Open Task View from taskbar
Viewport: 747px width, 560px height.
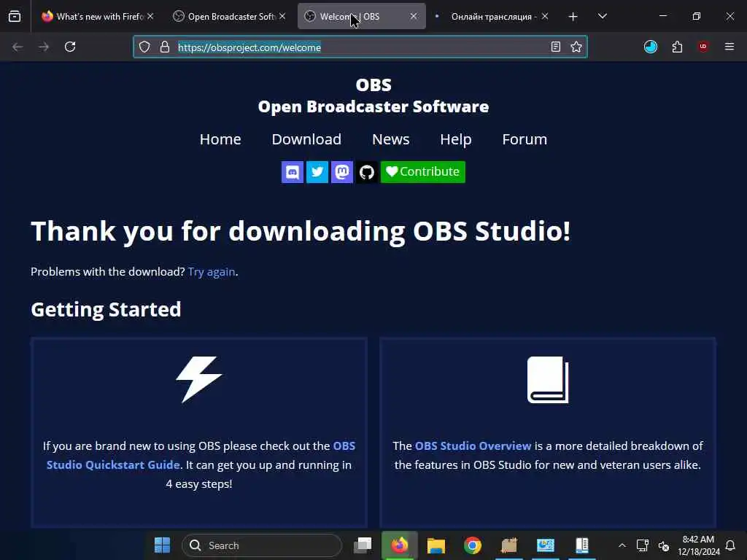pos(363,545)
